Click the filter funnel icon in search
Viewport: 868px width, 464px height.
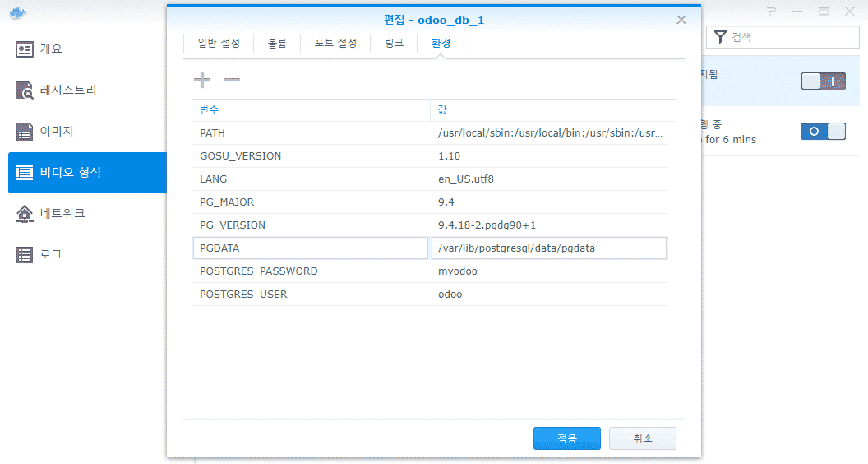coord(720,37)
